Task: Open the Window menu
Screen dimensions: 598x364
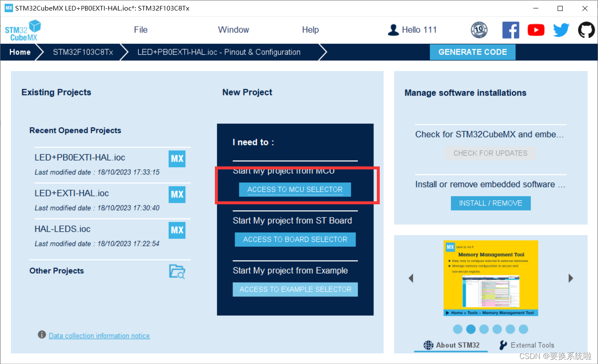Action: (x=233, y=30)
